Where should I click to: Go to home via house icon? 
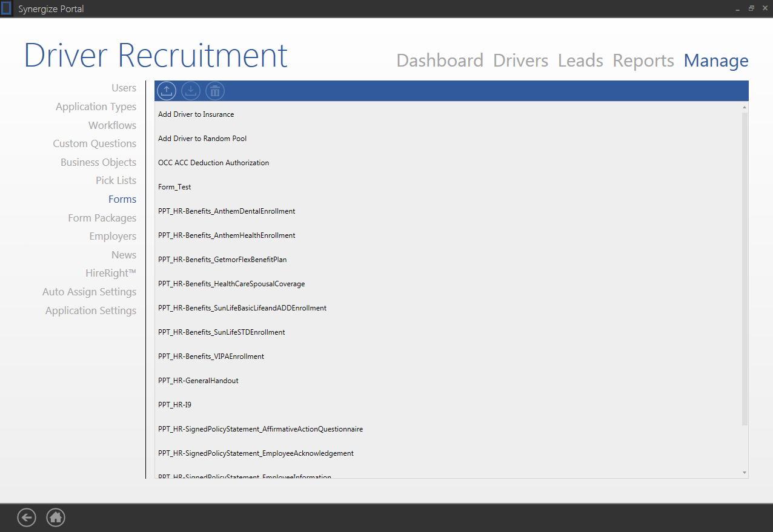pyautogui.click(x=56, y=517)
